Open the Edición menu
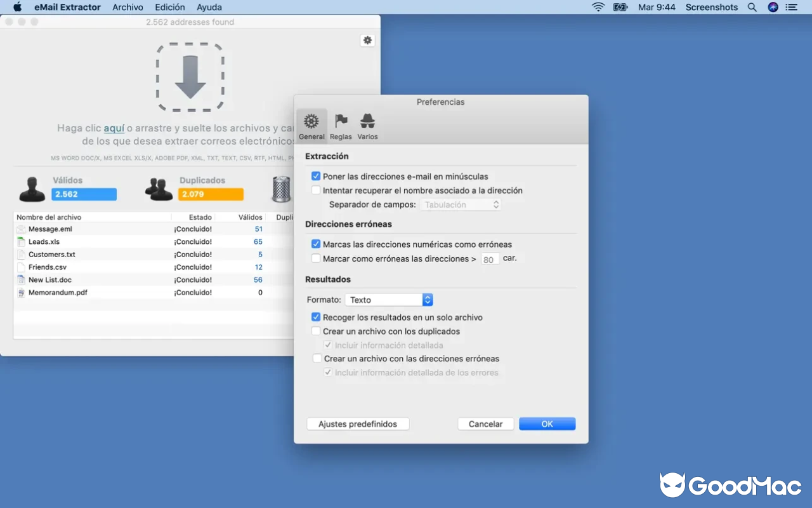812x508 pixels. click(168, 7)
